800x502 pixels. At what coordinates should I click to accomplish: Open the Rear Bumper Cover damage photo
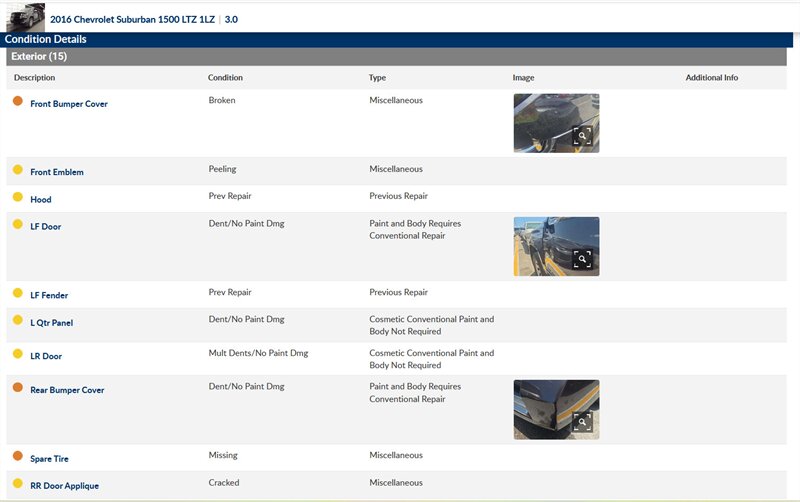[x=555, y=408]
